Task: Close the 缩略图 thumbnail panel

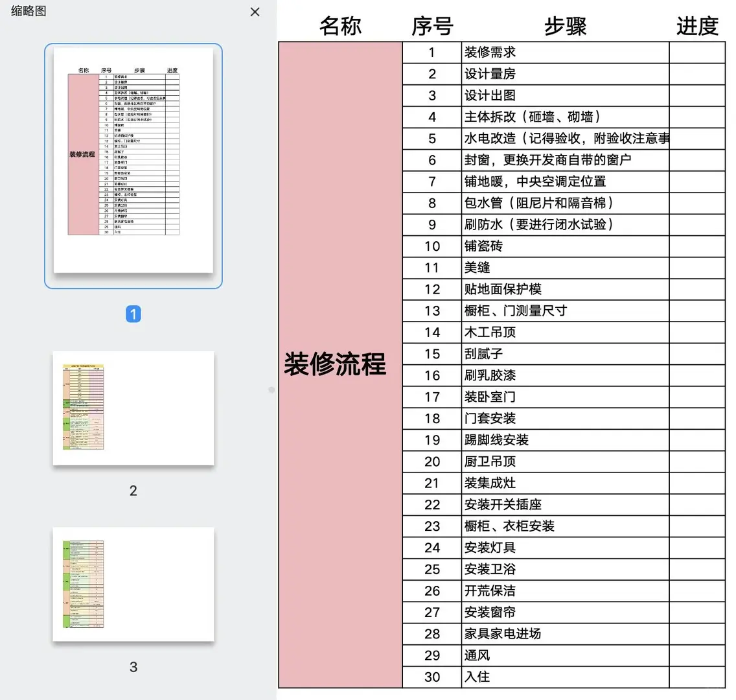Action: click(255, 12)
